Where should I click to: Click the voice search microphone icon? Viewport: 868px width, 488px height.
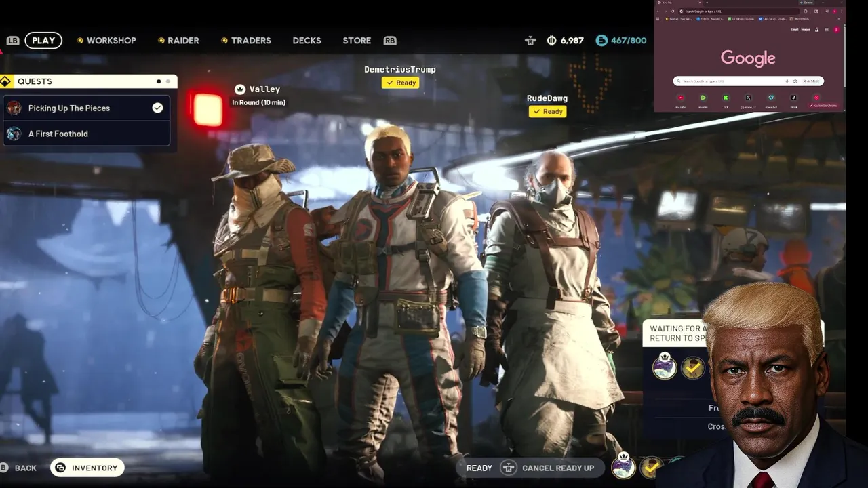[x=787, y=81]
